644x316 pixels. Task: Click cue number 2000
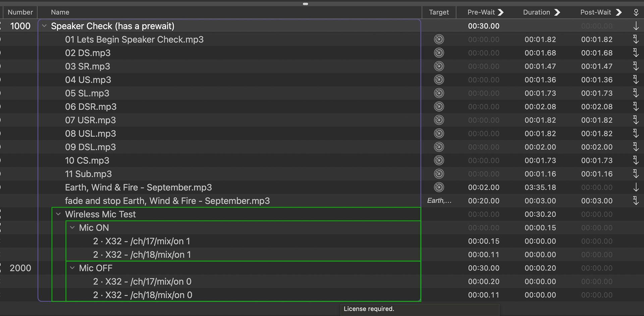click(x=20, y=268)
